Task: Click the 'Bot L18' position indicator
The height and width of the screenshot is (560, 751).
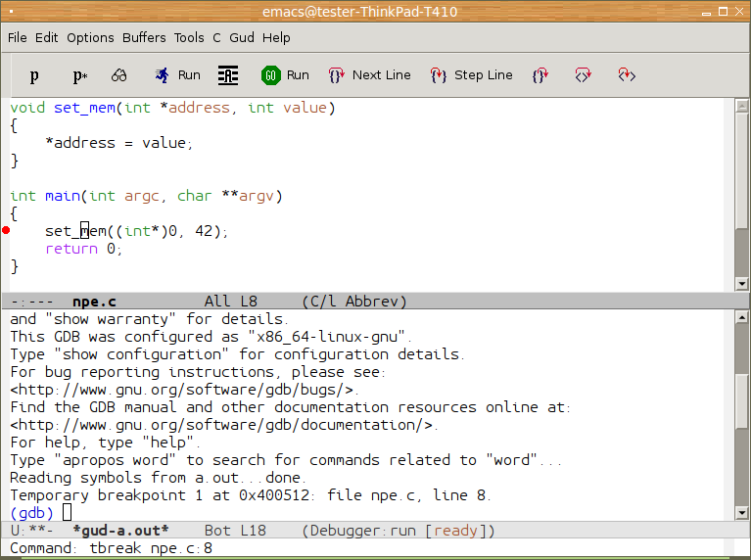Action: tap(235, 531)
